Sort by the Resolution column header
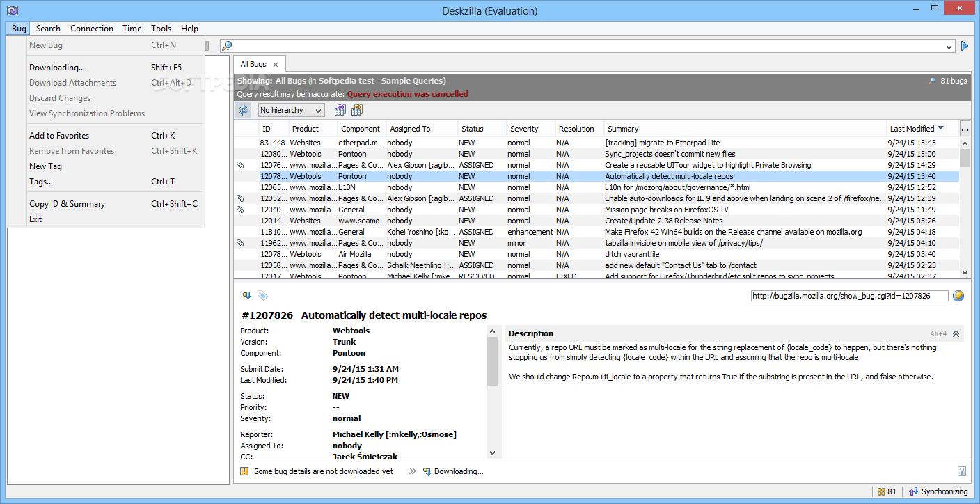This screenshot has width=980, height=504. click(579, 129)
